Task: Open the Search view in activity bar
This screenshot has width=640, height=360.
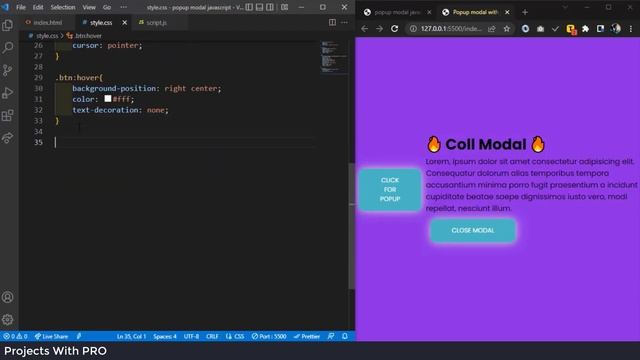Action: [7, 48]
